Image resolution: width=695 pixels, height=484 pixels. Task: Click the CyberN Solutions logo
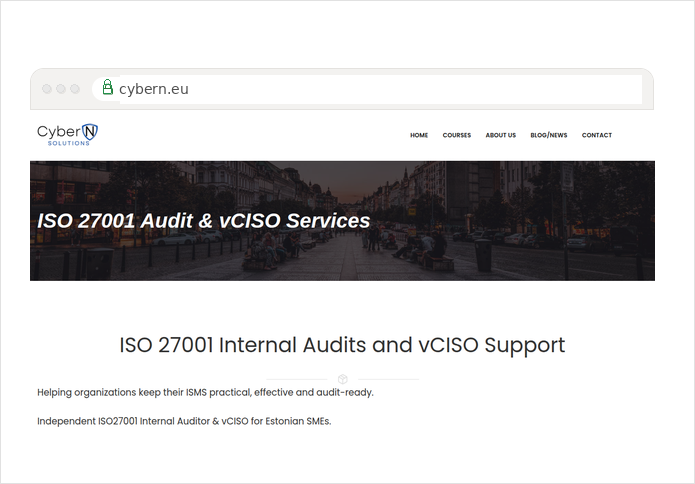pos(67,135)
